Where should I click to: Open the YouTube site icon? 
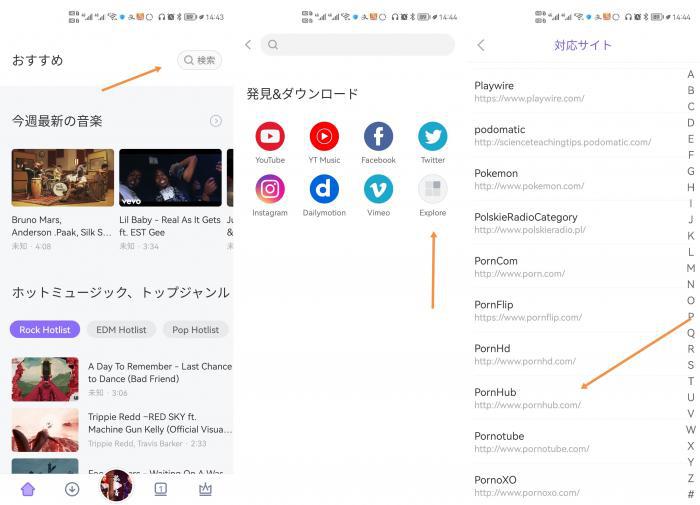(270, 136)
